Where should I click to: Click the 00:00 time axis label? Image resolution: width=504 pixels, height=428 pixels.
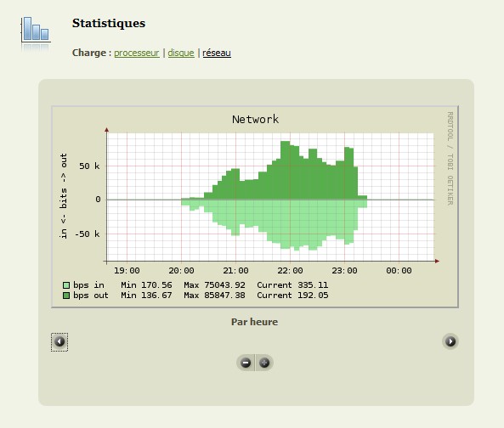click(399, 271)
